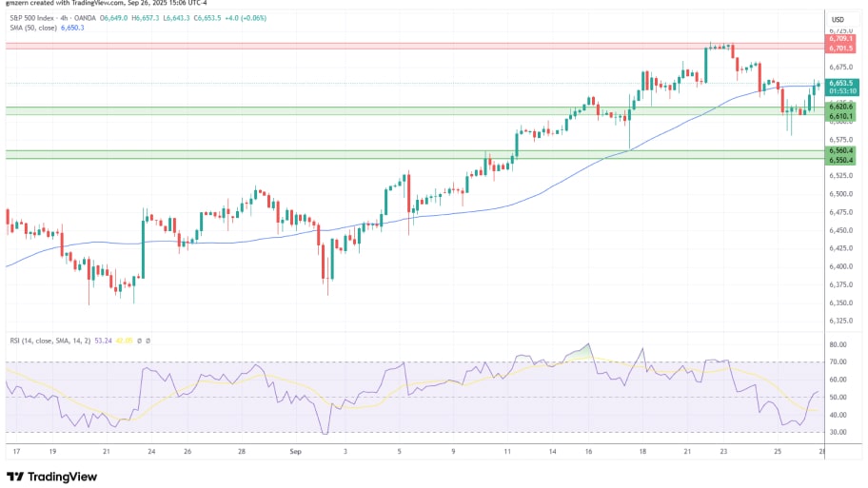Click the current price 6,653.5 label

(x=839, y=83)
